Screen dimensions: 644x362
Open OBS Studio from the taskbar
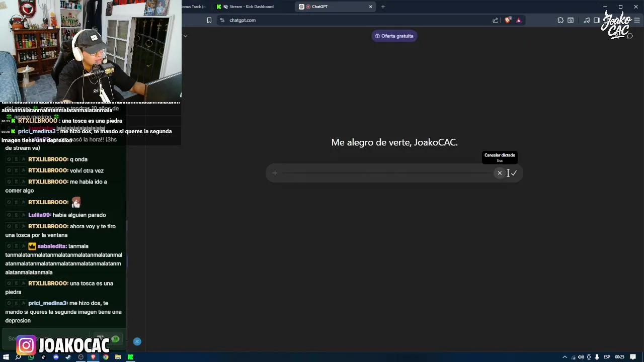pos(80,357)
